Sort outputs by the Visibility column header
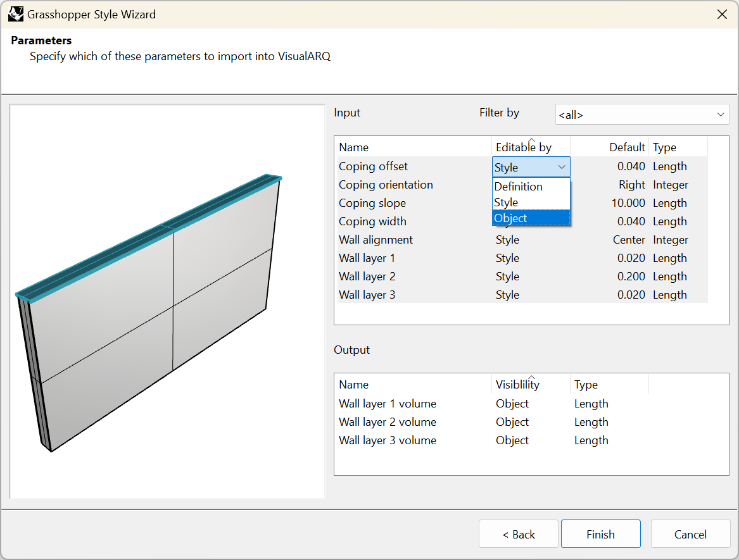 [x=531, y=384]
